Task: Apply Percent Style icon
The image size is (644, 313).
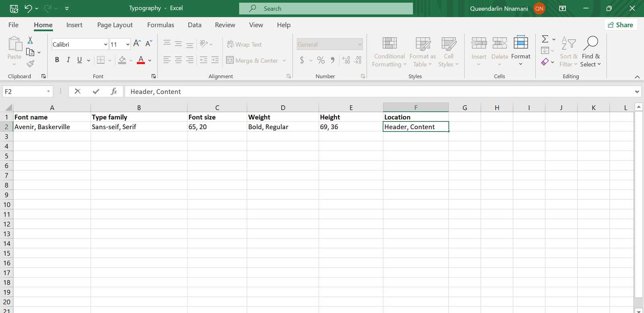Action: (321, 60)
